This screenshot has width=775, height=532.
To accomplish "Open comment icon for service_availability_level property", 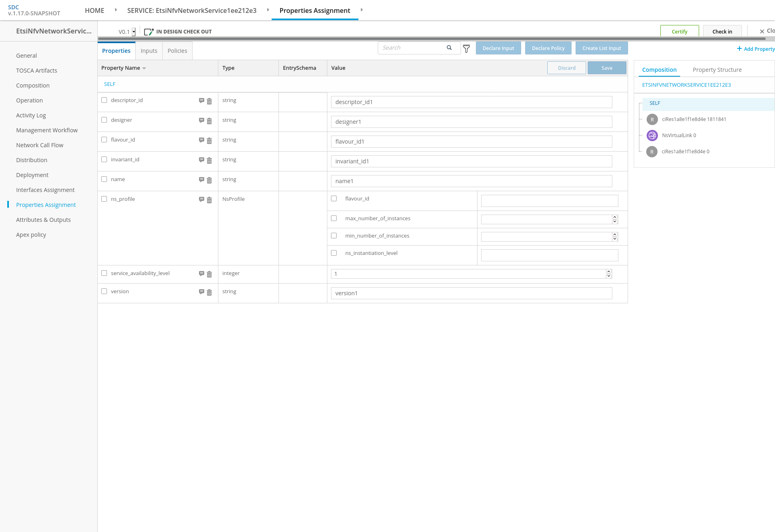I will click(201, 273).
